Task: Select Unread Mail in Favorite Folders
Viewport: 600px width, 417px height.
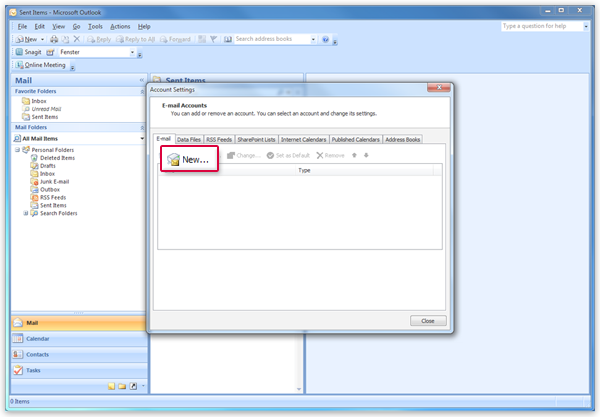Action: click(42, 109)
